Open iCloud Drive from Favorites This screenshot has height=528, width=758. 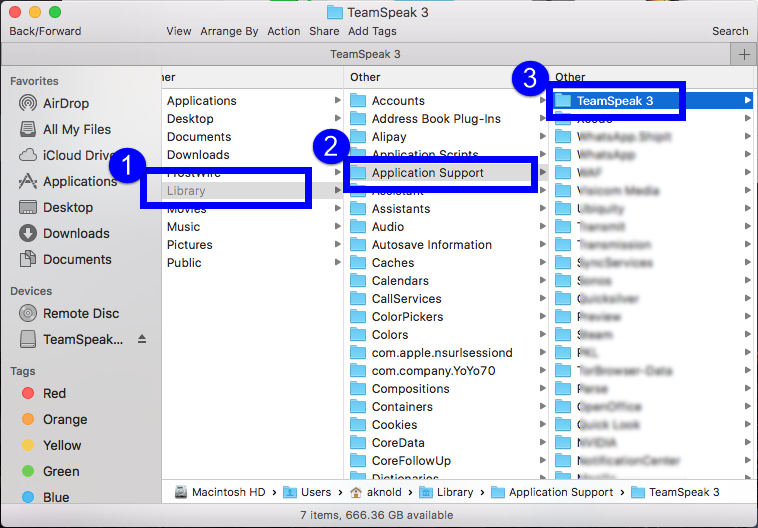[x=68, y=155]
